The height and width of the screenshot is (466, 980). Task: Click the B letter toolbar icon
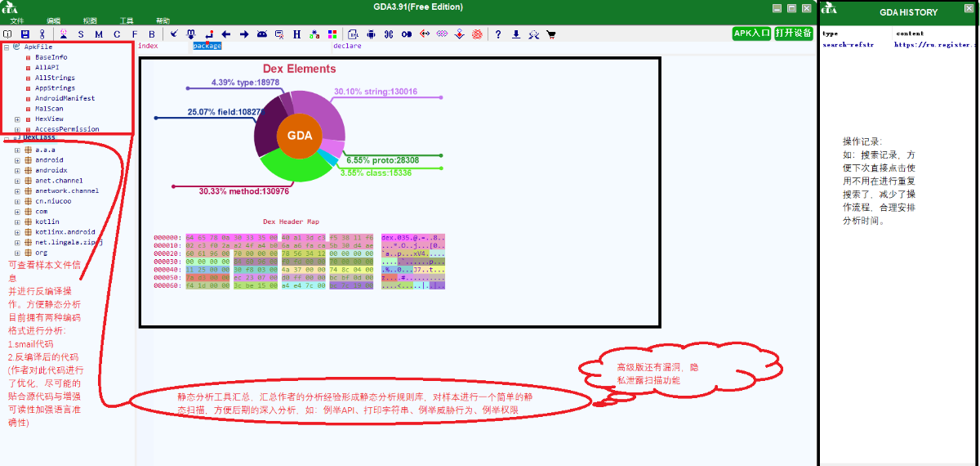click(152, 34)
